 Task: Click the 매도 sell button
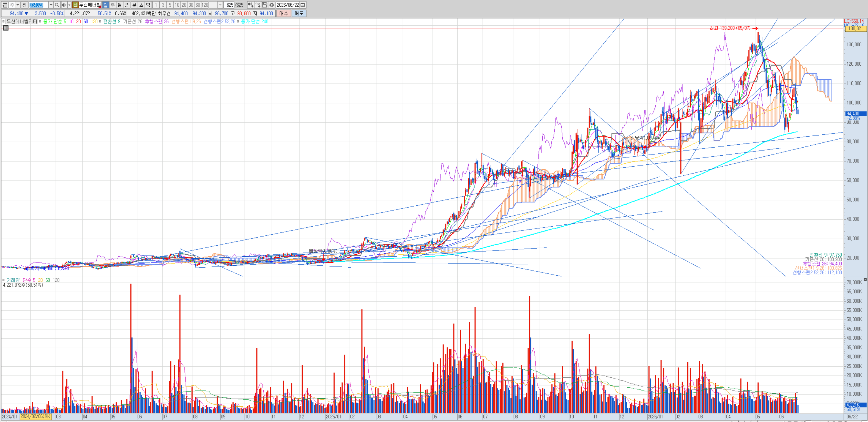(299, 13)
